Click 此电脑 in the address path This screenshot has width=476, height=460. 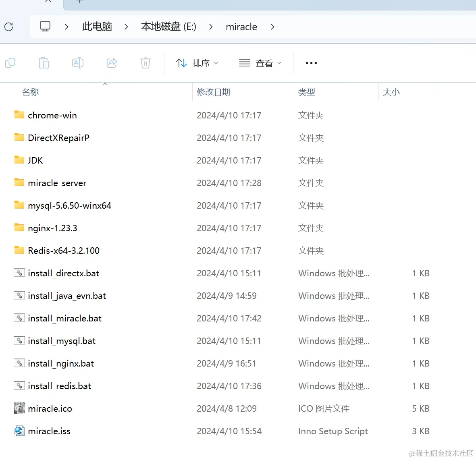coord(97,27)
